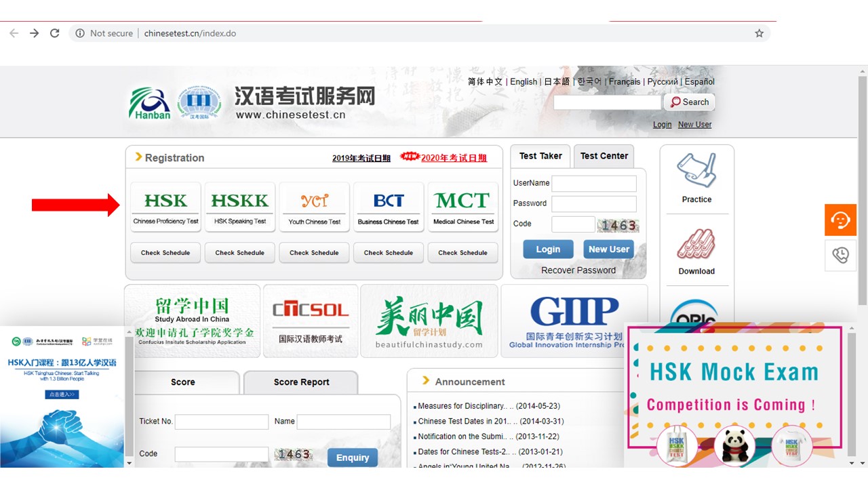Click the Search button
Viewport: 868px width, 488px height.
point(690,102)
